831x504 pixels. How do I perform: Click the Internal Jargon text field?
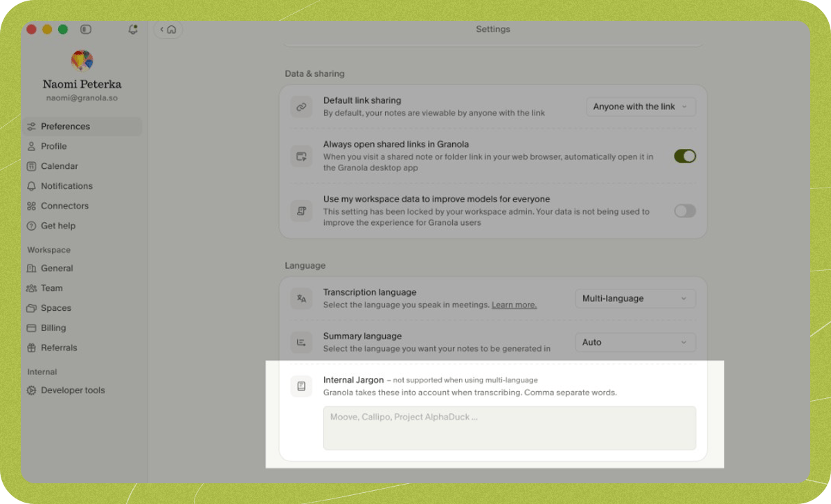[509, 428]
